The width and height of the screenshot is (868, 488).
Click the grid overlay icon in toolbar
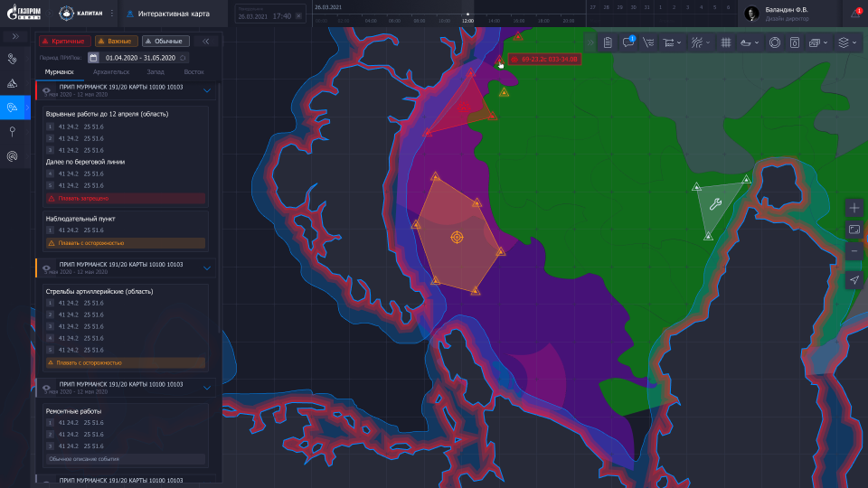725,42
